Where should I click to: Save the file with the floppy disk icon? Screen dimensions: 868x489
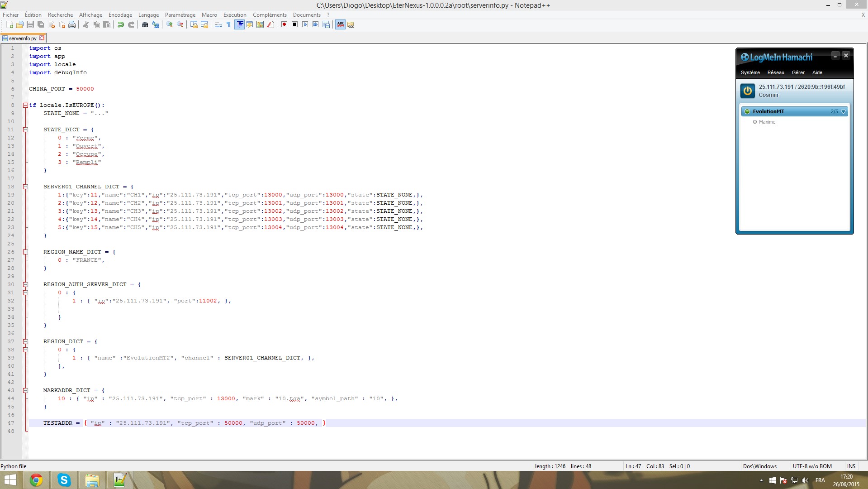(x=30, y=25)
